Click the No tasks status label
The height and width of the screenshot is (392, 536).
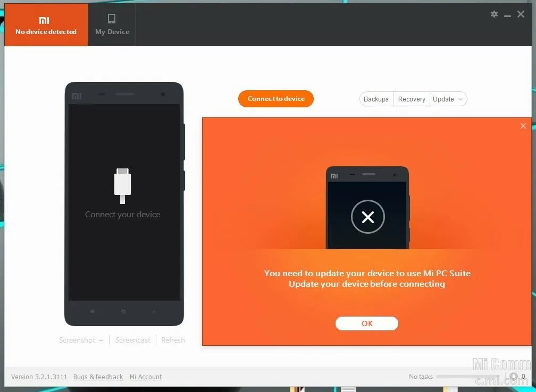click(x=421, y=377)
